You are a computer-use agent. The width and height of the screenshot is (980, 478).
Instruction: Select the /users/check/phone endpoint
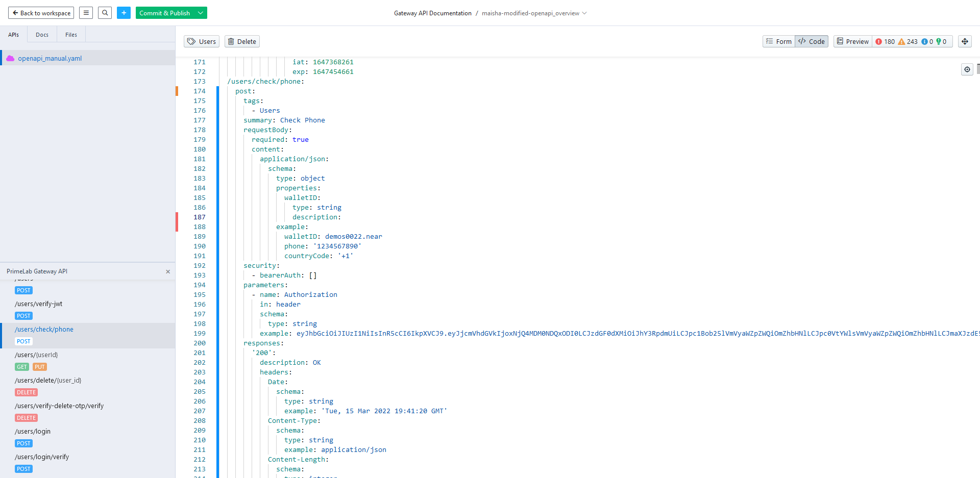(44, 329)
